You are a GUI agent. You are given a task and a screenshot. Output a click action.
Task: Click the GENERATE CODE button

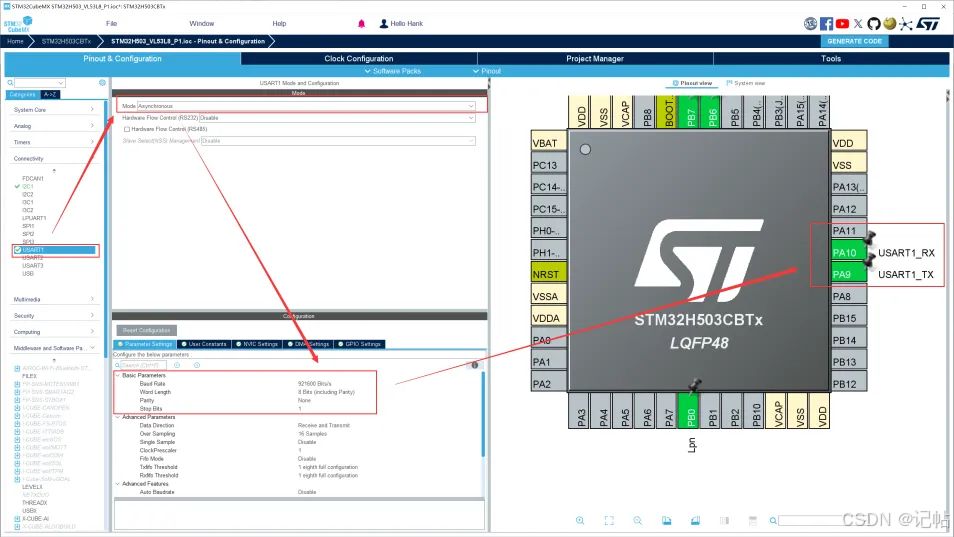[855, 41]
